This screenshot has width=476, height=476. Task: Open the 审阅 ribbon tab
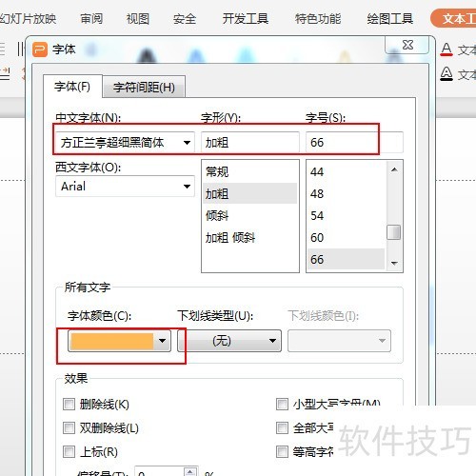coord(91,19)
